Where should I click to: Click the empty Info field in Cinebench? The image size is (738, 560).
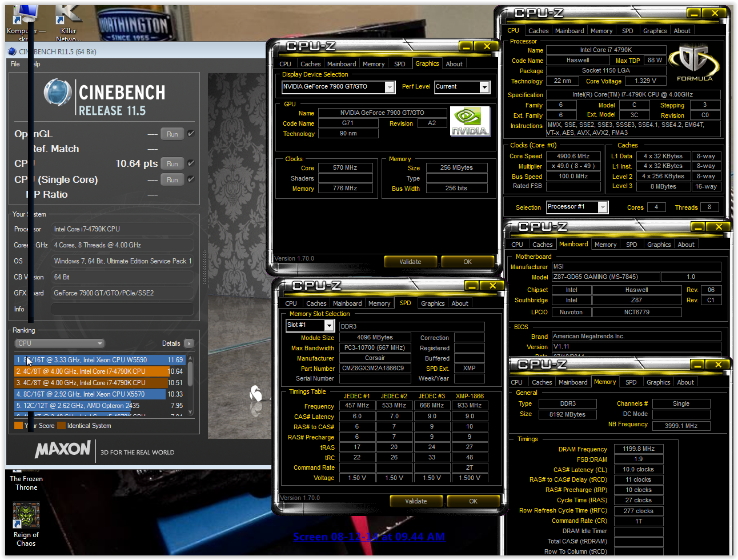(122, 309)
